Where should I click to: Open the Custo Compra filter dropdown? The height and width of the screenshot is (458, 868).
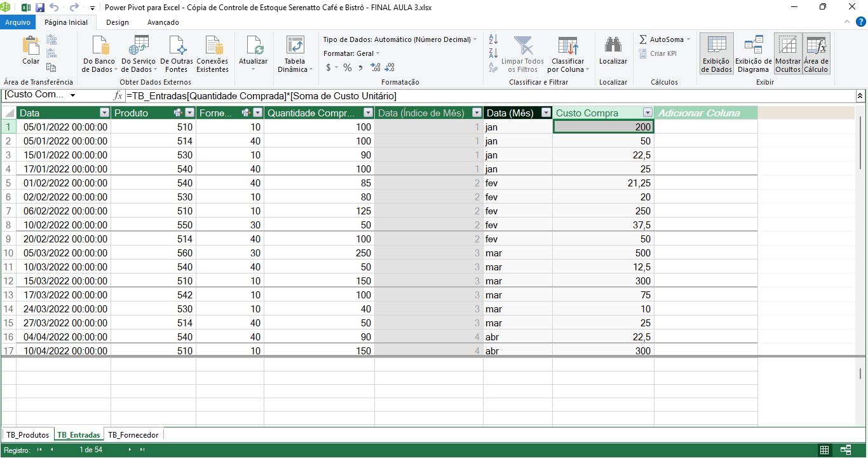pyautogui.click(x=648, y=113)
